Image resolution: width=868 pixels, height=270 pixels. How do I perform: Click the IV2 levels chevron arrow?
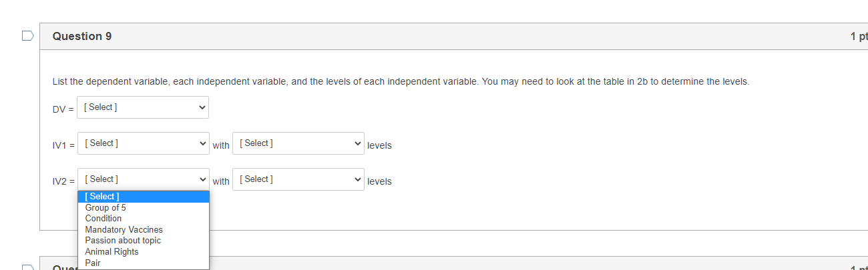click(x=358, y=179)
